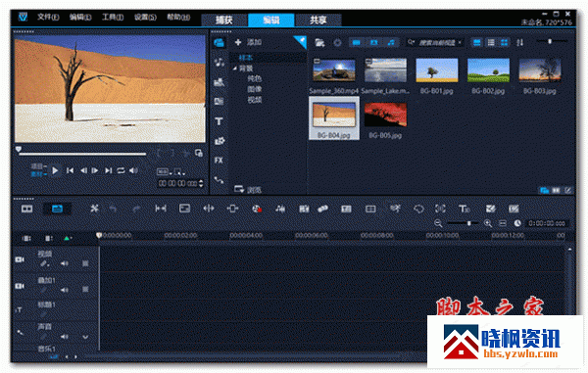Open the Auto Music icon

point(304,209)
